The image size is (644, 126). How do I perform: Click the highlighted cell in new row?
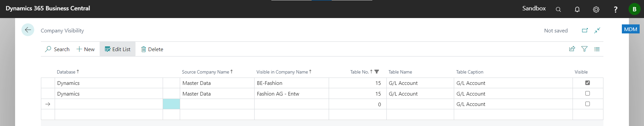tap(171, 104)
